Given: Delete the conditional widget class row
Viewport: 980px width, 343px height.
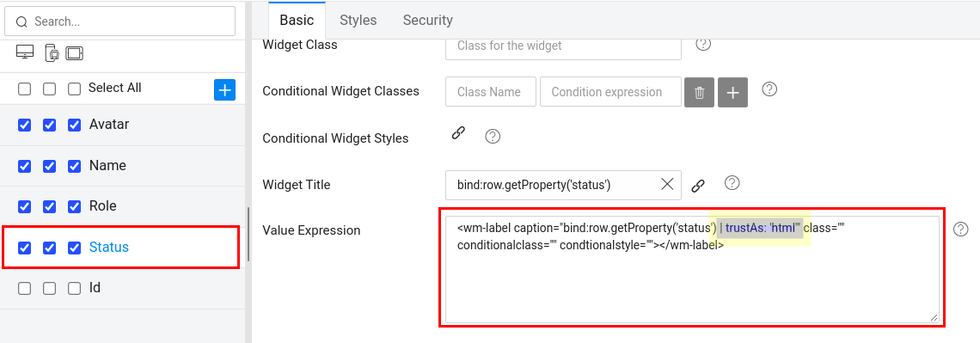Looking at the screenshot, I should click(700, 93).
